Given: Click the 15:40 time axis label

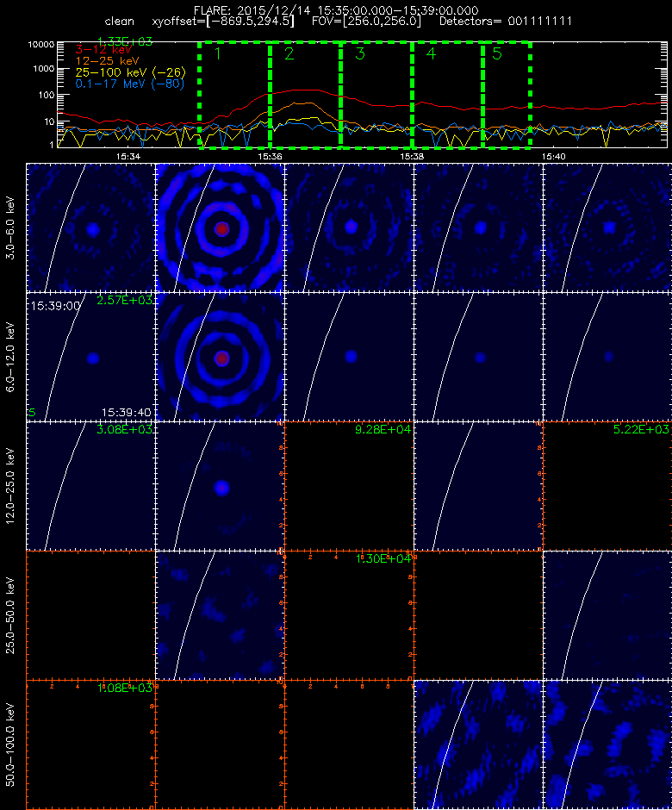Looking at the screenshot, I should click(x=554, y=156).
